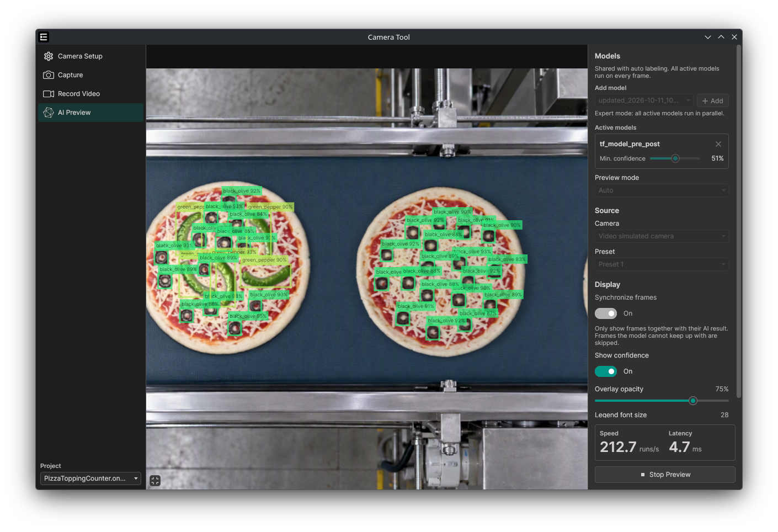Click the right panel vertical scrollbar
Viewport: 778px width, 532px height.
pos(739,221)
